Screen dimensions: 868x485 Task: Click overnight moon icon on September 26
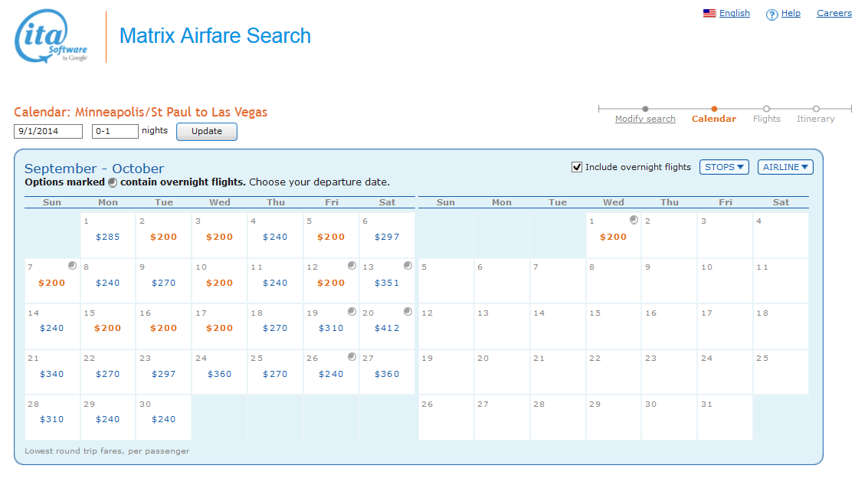point(352,357)
